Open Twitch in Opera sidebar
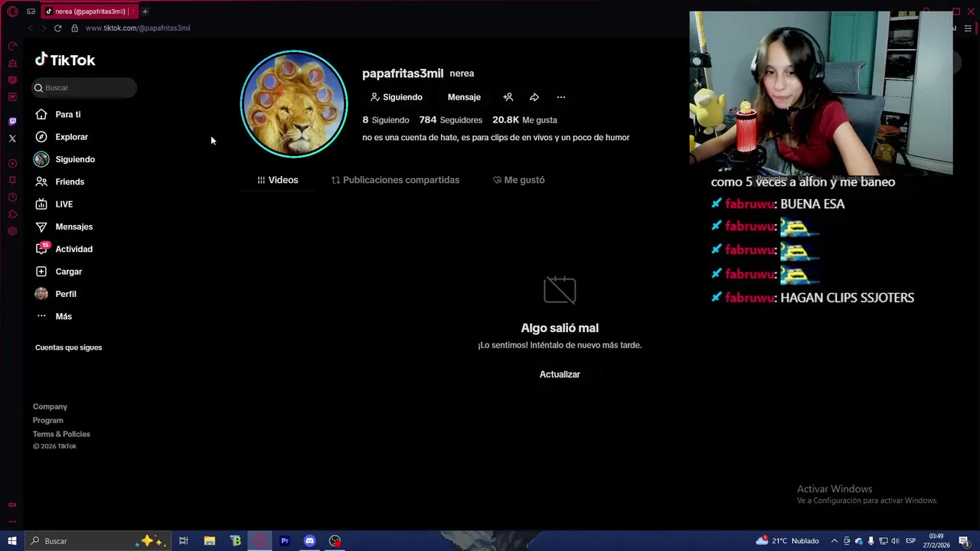Screen dimensions: 980x551 (12, 121)
